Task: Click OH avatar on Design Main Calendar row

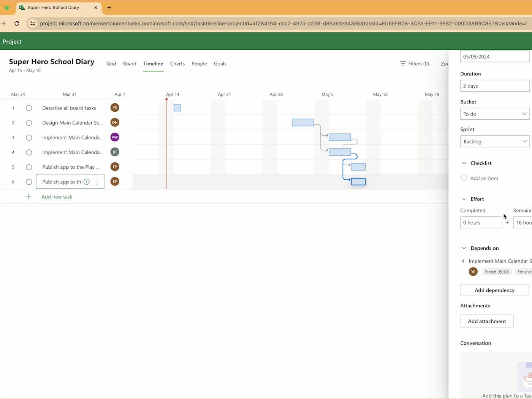Action: pos(115,122)
